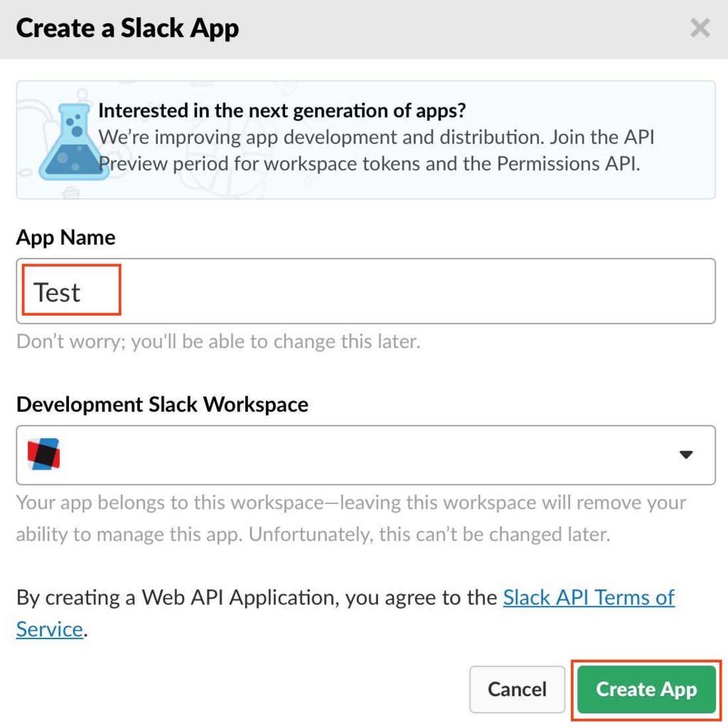
Task: Click empty area of the dialog header bar
Action: (464, 28)
